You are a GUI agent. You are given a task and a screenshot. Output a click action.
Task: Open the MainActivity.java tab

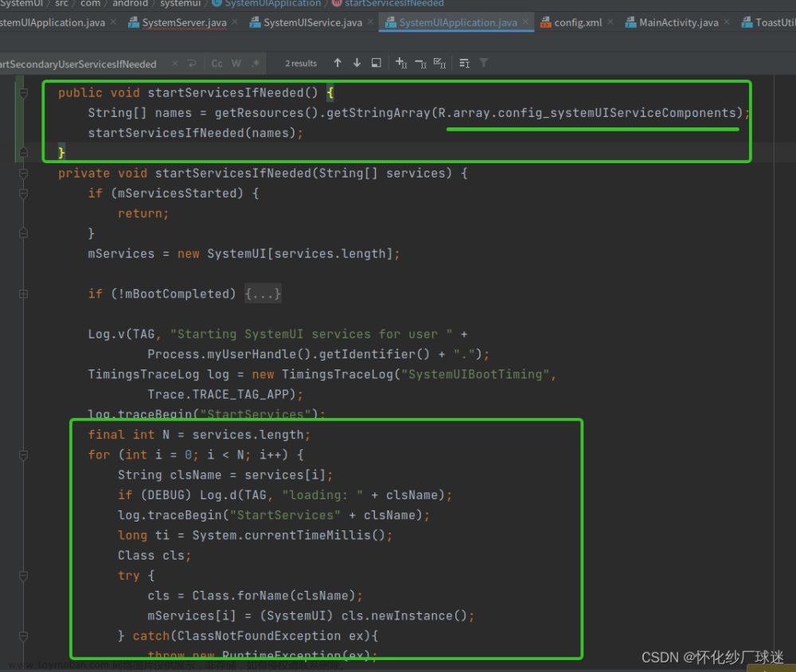pyautogui.click(x=679, y=22)
